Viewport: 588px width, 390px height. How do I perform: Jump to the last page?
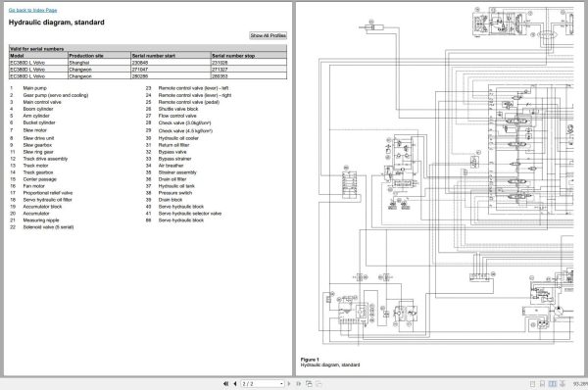(x=299, y=383)
